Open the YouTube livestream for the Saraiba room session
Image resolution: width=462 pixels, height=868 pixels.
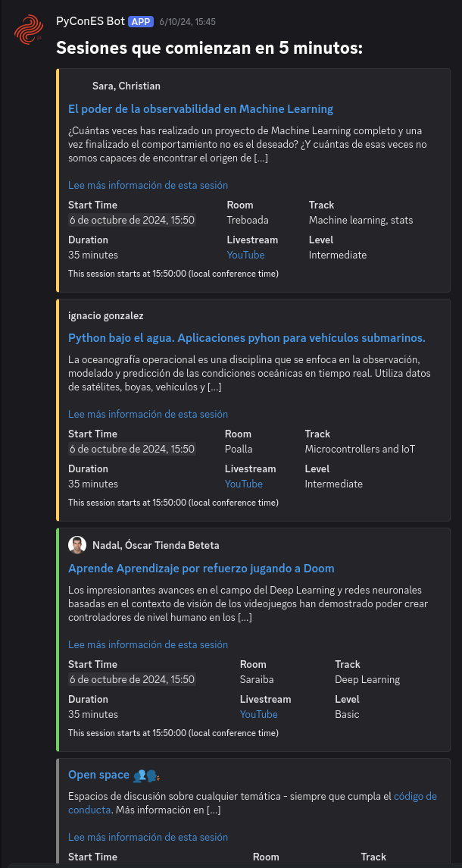pyautogui.click(x=258, y=714)
